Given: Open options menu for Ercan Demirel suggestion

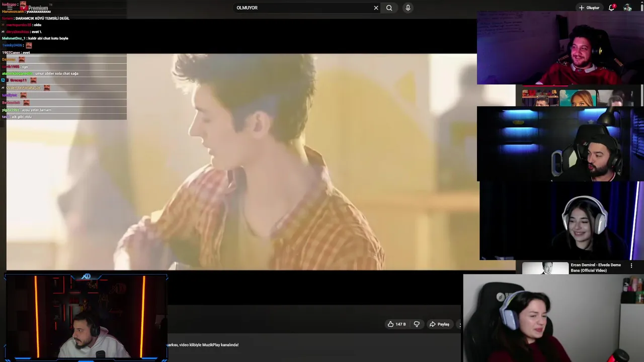Looking at the screenshot, I should [631, 265].
